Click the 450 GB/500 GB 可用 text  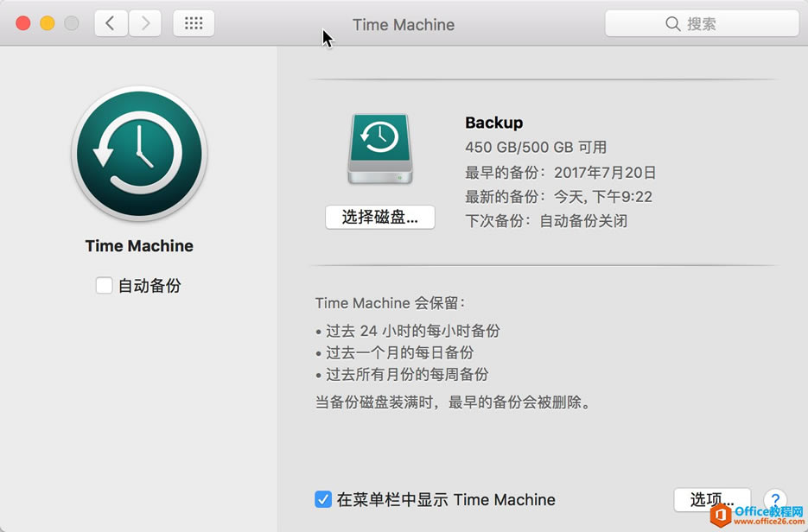tap(536, 148)
